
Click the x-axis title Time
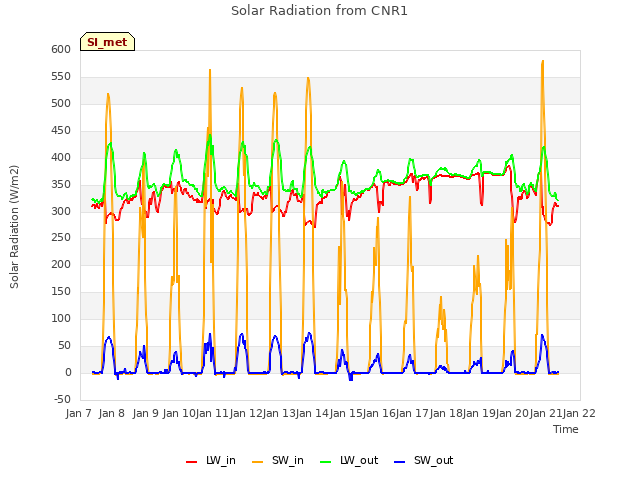point(565,429)
